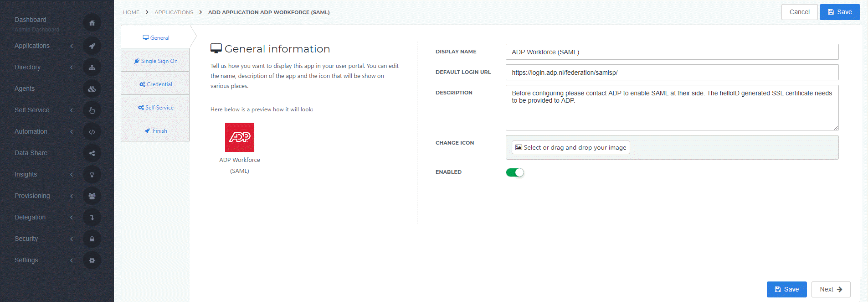Click the Data Share icon

tap(92, 153)
